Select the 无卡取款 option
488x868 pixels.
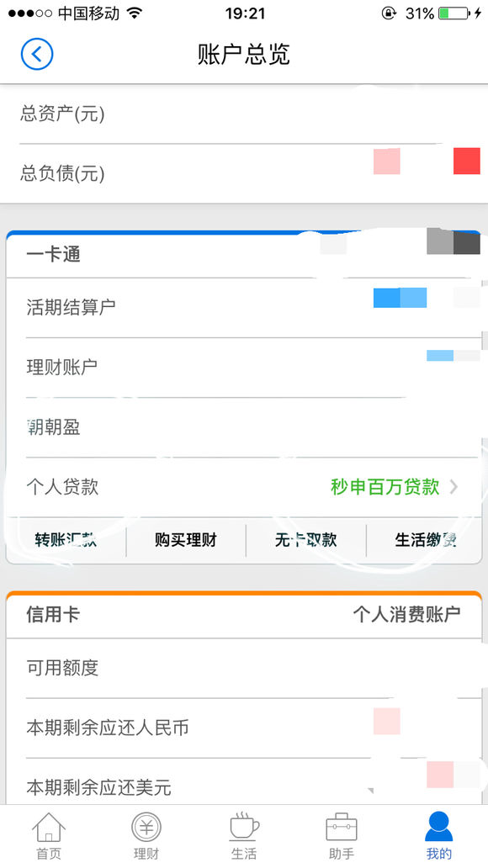[x=305, y=540]
